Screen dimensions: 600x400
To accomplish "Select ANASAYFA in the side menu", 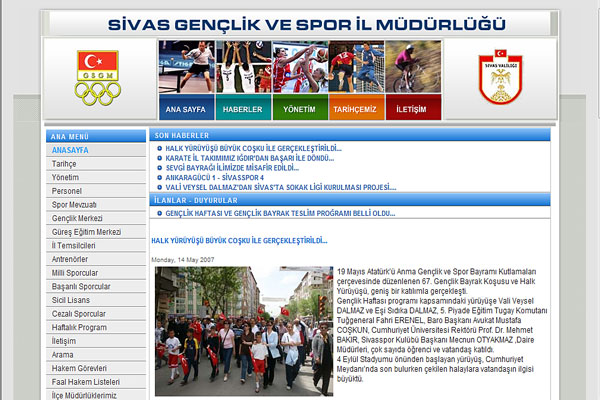I will 96,150.
